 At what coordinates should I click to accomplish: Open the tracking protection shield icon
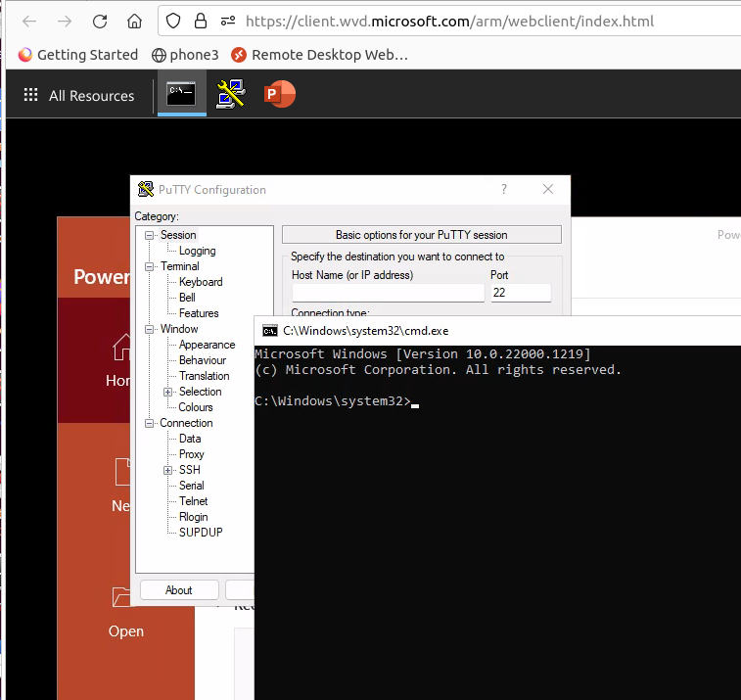pyautogui.click(x=173, y=21)
